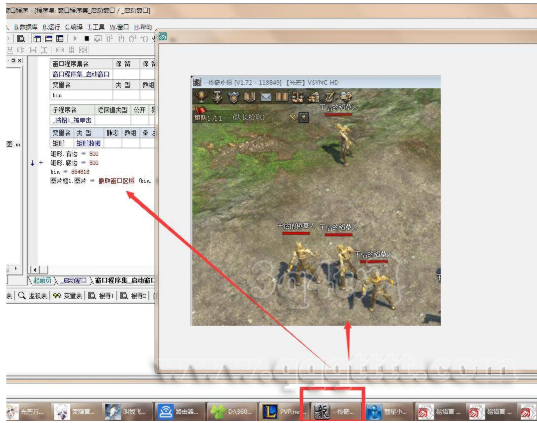Click the code line 矩形.底边 = 500
The width and height of the screenshot is (537, 423).
[74, 163]
